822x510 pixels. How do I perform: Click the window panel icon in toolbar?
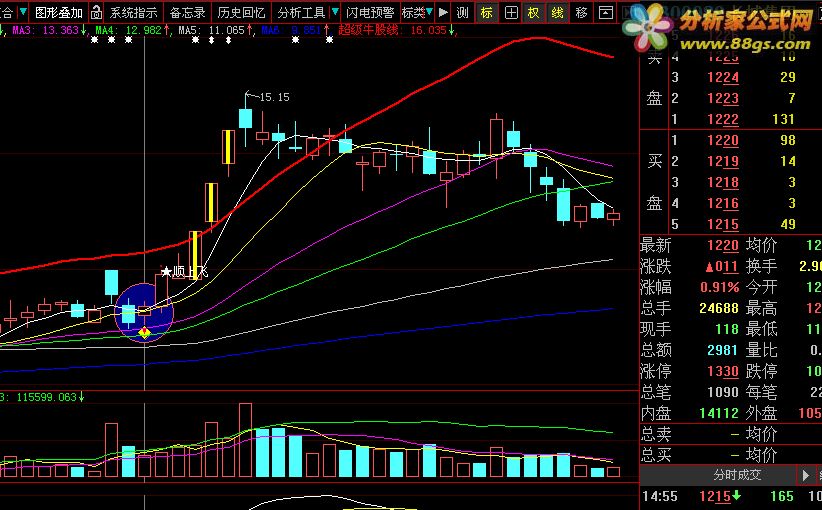pos(606,12)
